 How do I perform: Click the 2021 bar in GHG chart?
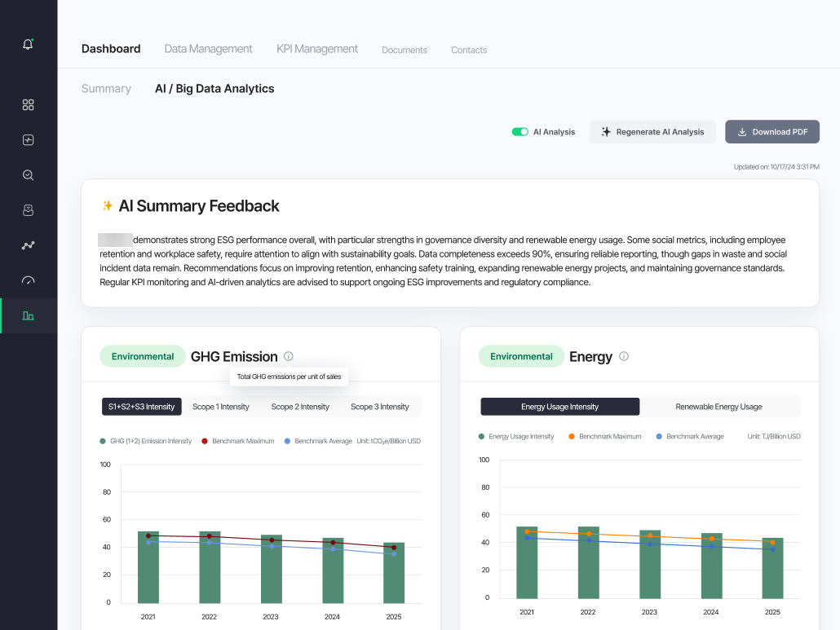pyautogui.click(x=148, y=567)
